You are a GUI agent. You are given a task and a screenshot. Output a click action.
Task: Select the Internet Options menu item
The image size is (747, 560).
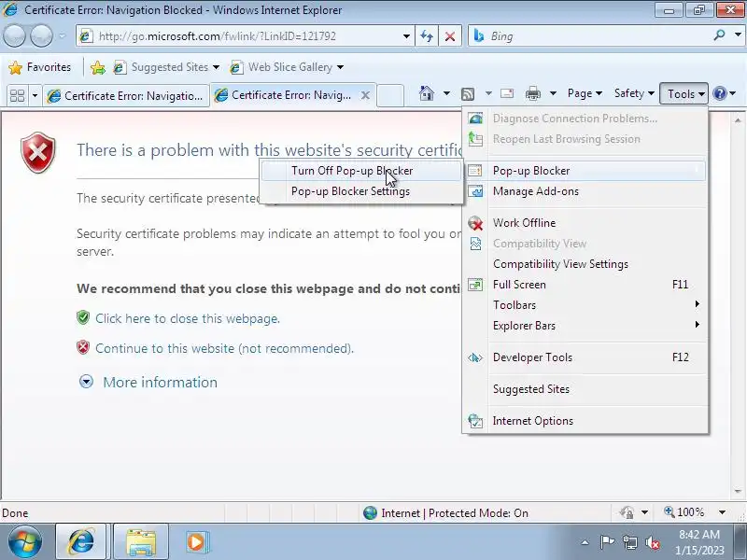tap(585, 421)
